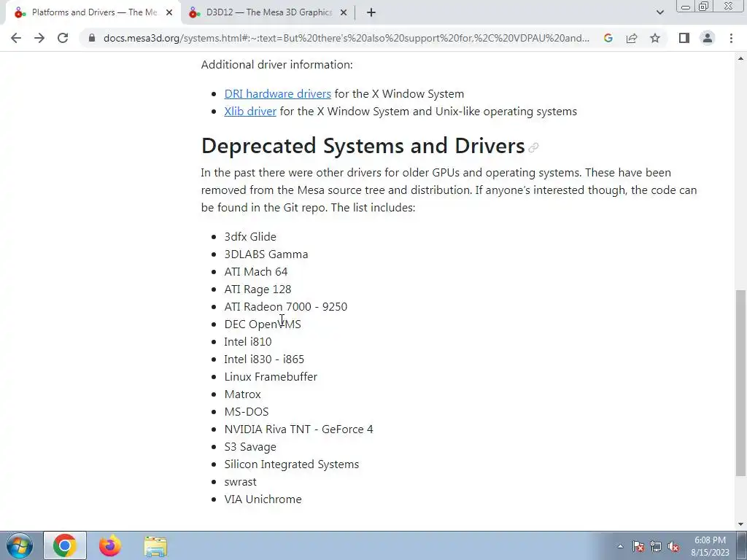The image size is (747, 560).
Task: Click 'VIA Unichrome' list item
Action: (263, 499)
